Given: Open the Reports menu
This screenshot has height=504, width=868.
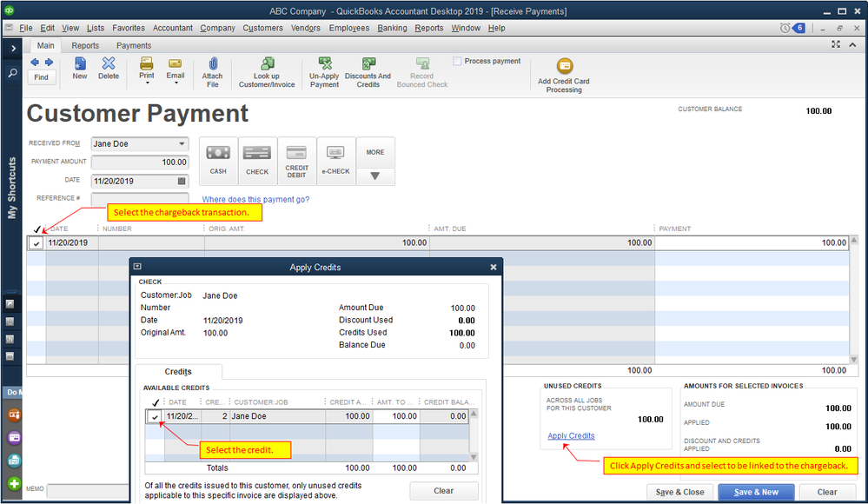Looking at the screenshot, I should (x=429, y=28).
